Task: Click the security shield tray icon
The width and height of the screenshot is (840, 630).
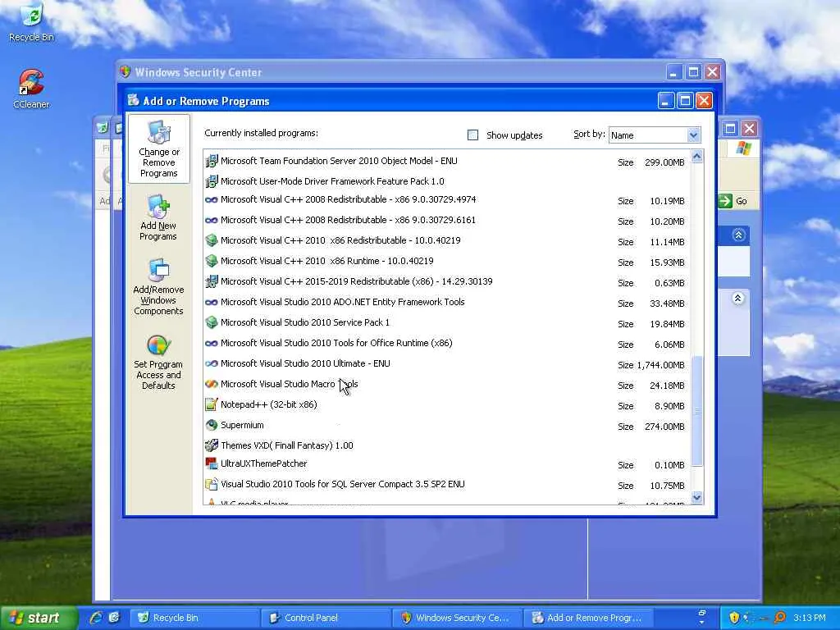Action: pos(734,618)
